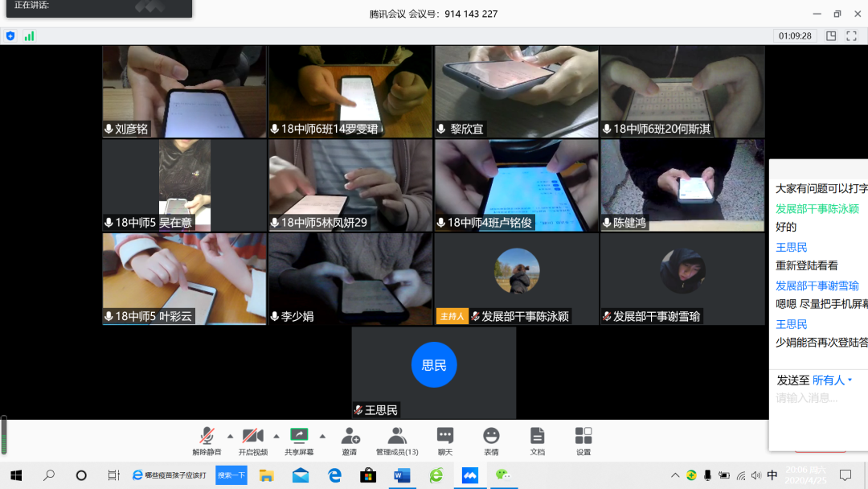This screenshot has width=868, height=489.
Task: Expand share options arrow beside 共享屏幕
Action: pos(322,436)
